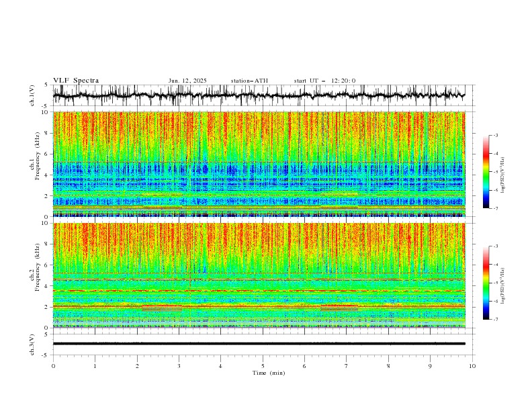
Task: Click the time axis tick label "7"
Action: (x=347, y=366)
